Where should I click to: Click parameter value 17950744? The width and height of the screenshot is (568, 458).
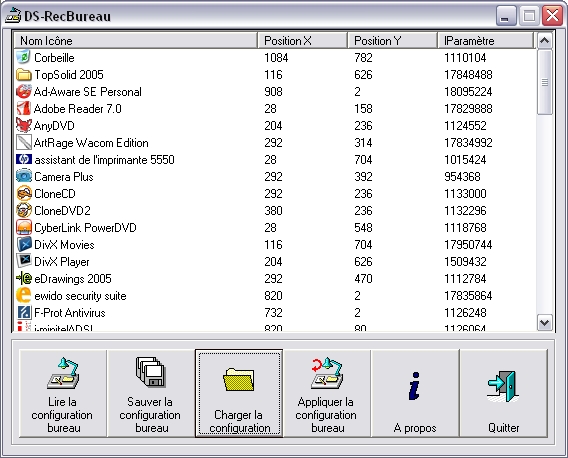[x=468, y=245]
